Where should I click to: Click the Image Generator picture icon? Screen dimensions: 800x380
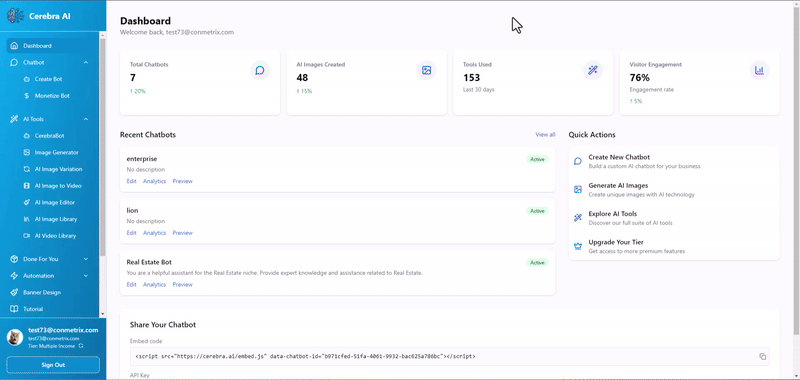[x=27, y=153]
